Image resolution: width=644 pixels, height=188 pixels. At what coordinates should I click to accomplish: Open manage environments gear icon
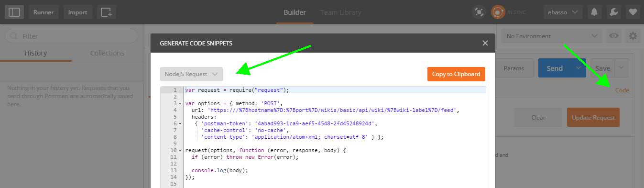633,36
